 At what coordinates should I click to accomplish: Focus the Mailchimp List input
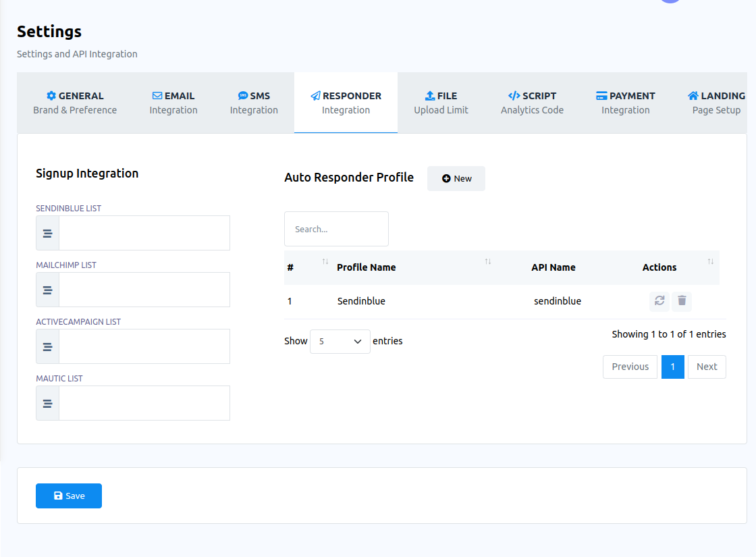click(x=144, y=290)
